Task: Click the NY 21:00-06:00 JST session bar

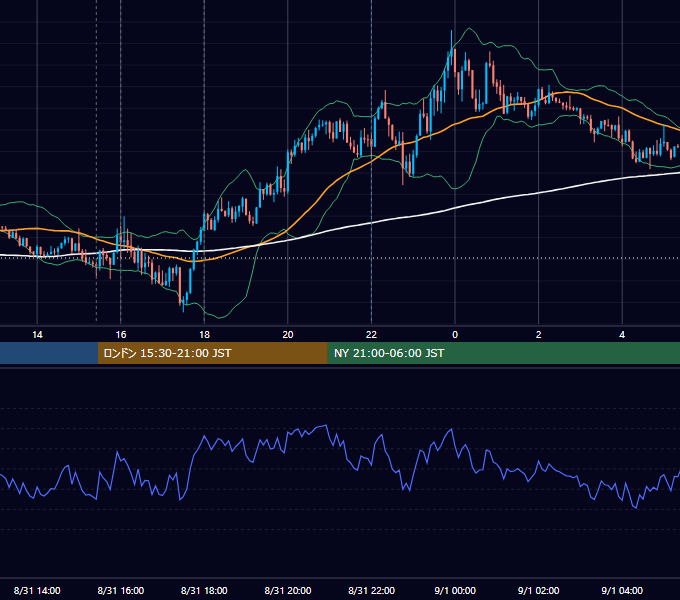Action: point(503,353)
